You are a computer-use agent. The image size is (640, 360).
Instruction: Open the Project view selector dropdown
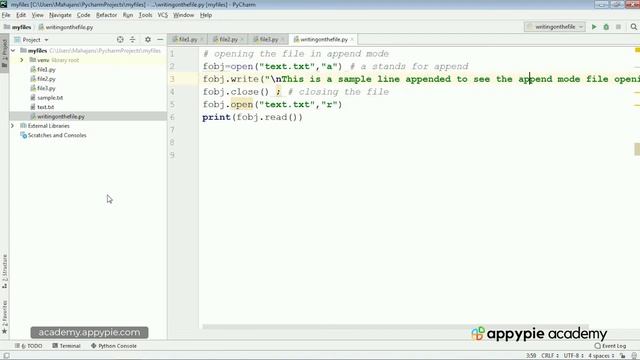click(32, 40)
